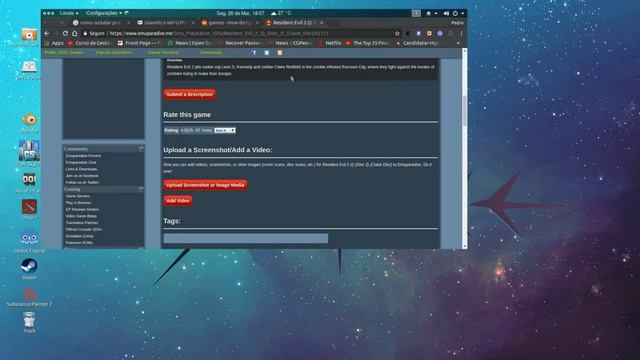Open Game Servers sidebar link
640x360 pixels.
pyautogui.click(x=78, y=196)
